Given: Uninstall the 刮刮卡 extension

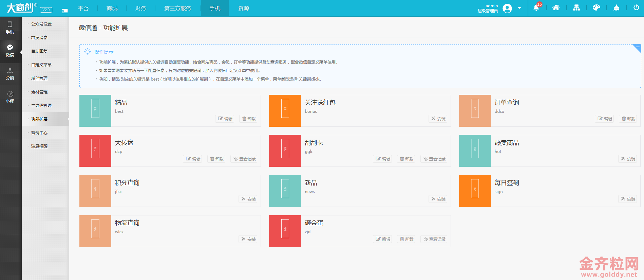Looking at the screenshot, I should (406, 159).
